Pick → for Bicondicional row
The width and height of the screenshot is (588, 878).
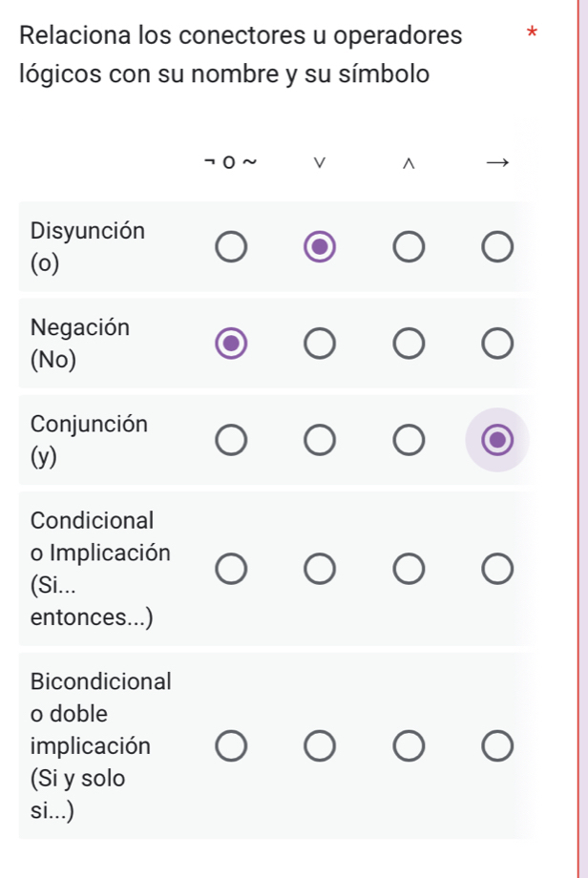click(497, 746)
